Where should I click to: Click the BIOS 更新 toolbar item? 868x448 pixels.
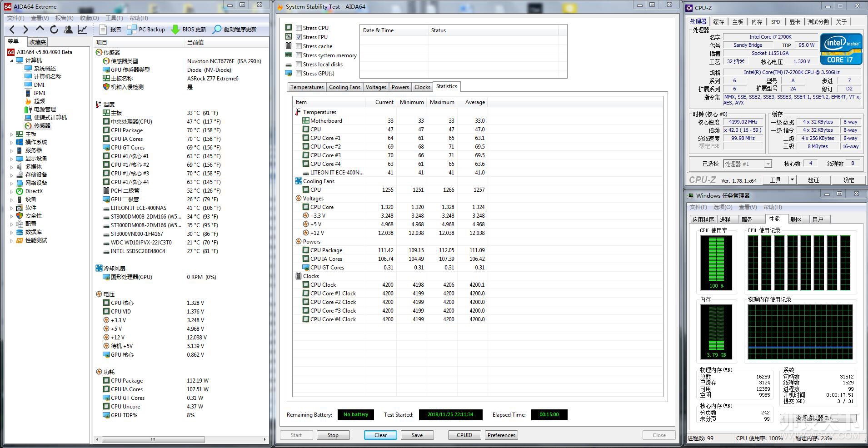[x=189, y=30]
